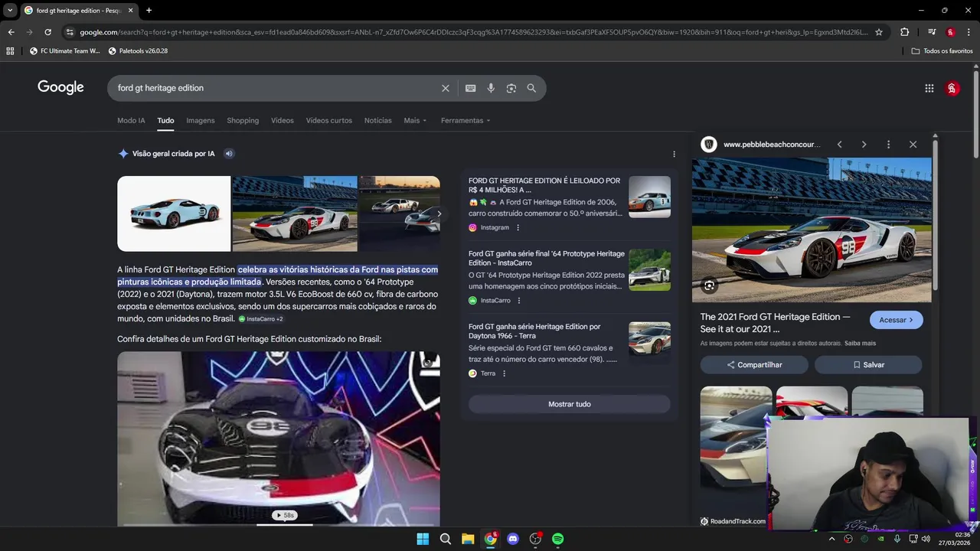Open FORD GT HERITAGE EDITION É LEILOADO result
The height and width of the screenshot is (551, 980).
(x=544, y=185)
